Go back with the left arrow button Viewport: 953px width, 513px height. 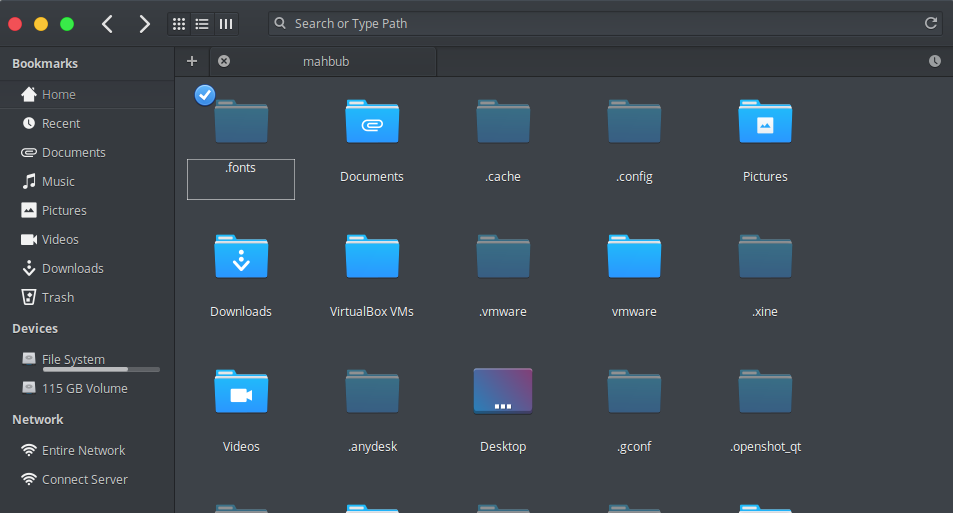pyautogui.click(x=108, y=24)
